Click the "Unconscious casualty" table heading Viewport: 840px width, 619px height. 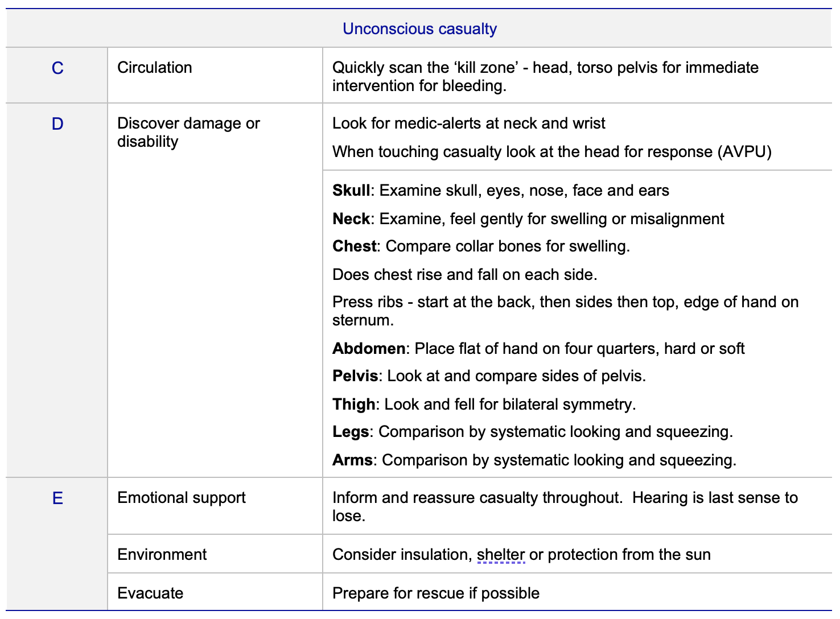419,29
